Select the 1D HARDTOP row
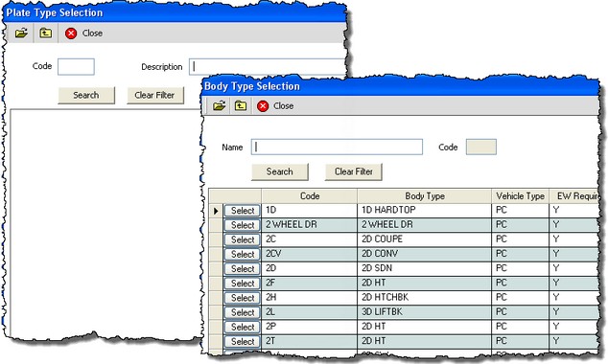The height and width of the screenshot is (364, 608). tap(243, 211)
